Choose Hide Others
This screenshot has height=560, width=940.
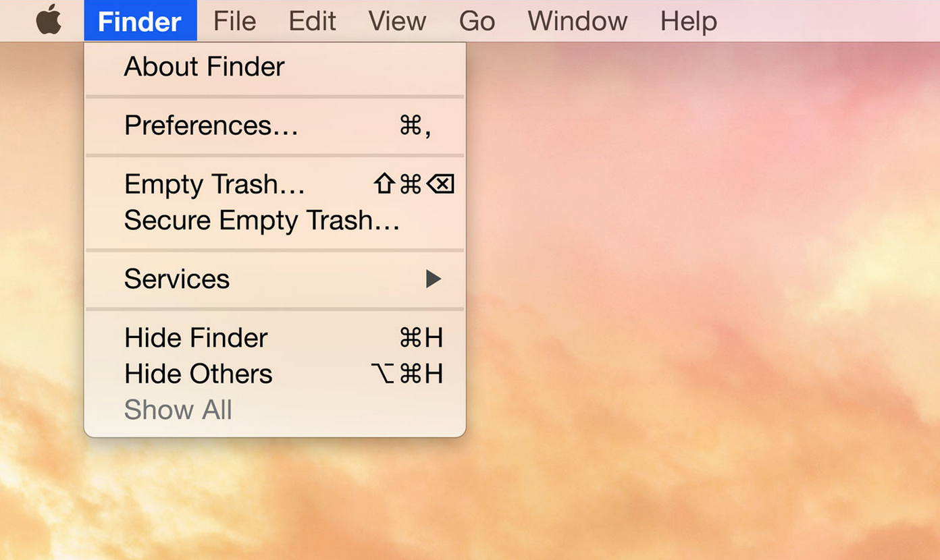tap(275, 374)
